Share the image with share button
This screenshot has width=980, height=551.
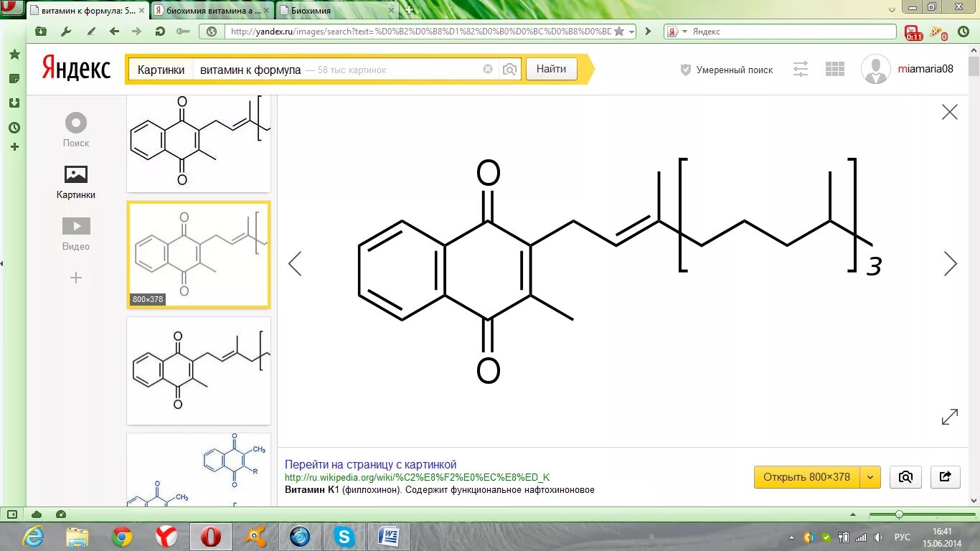click(x=946, y=477)
